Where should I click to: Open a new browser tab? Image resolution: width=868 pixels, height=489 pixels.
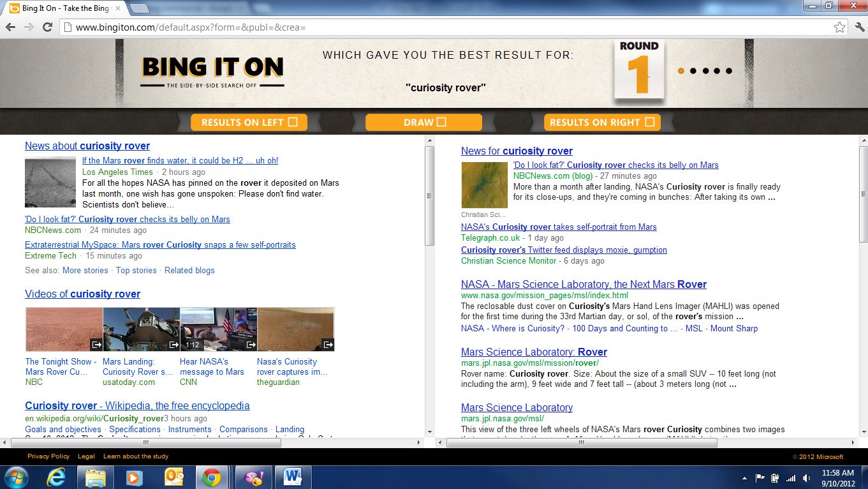point(139,8)
